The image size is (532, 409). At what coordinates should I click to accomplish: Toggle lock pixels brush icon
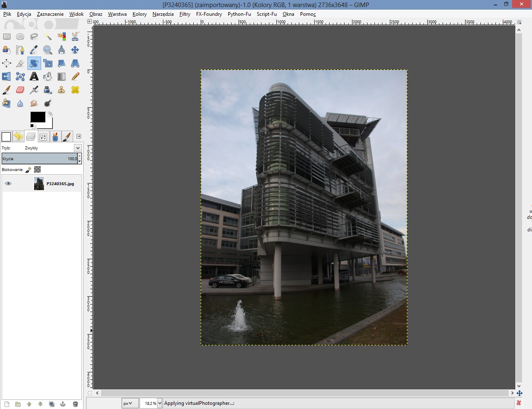28,170
